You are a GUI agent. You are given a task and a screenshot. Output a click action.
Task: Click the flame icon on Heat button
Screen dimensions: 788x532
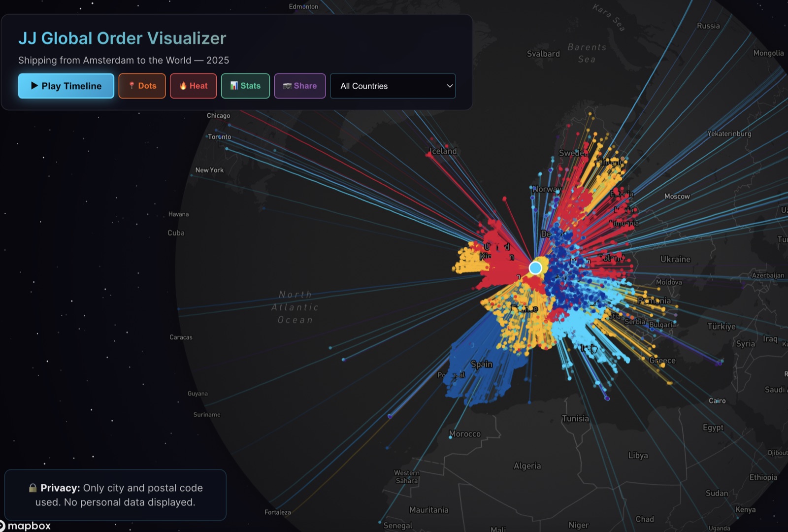[183, 86]
